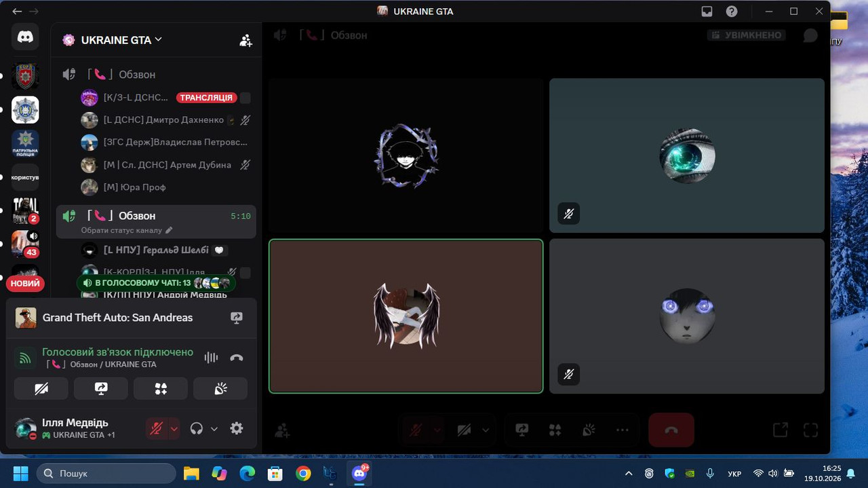Viewport: 868px width, 488px height.
Task: Enter full screen call view
Action: coord(810,430)
